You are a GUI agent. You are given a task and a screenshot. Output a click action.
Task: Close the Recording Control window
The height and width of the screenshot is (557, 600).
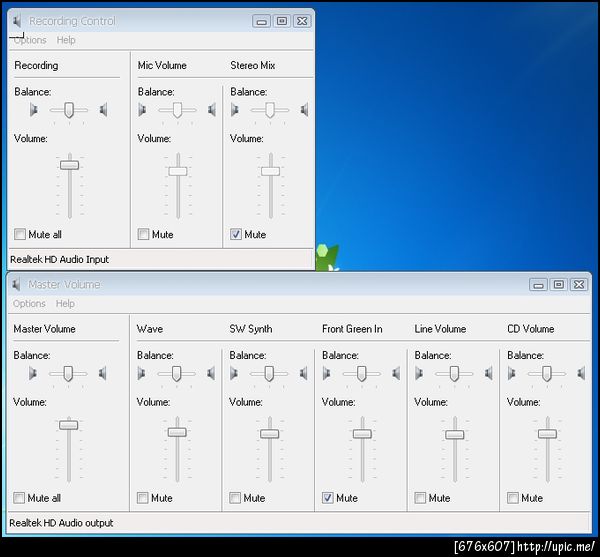[302, 21]
